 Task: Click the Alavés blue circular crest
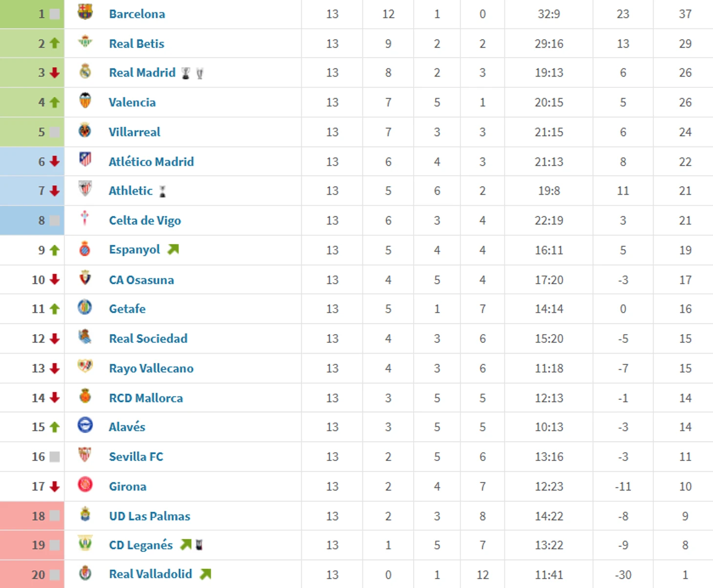tap(85, 425)
